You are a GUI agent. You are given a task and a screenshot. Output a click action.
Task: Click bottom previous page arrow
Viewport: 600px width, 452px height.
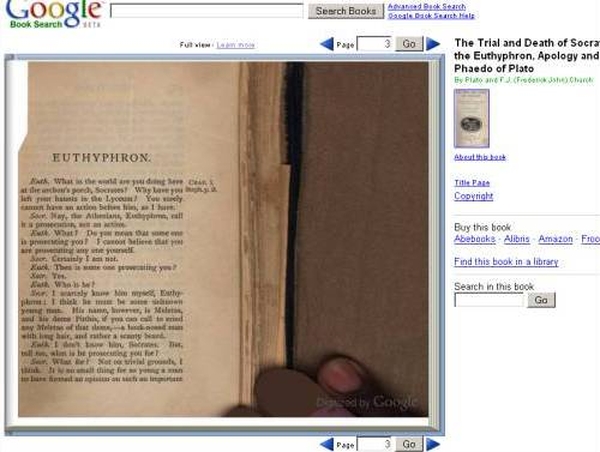pyautogui.click(x=326, y=444)
